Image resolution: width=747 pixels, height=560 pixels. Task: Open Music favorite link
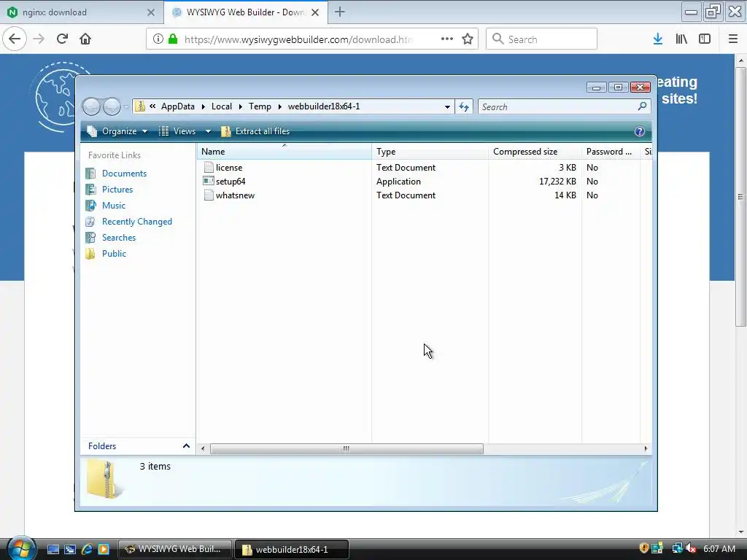pos(113,205)
